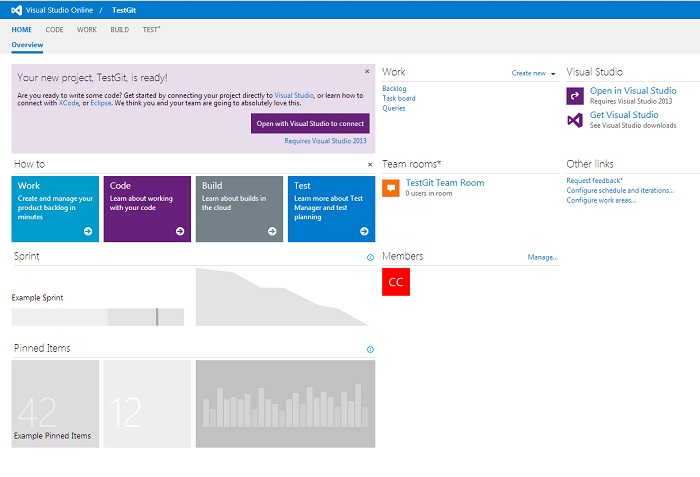Click Visual Studio Online header text

point(59,10)
